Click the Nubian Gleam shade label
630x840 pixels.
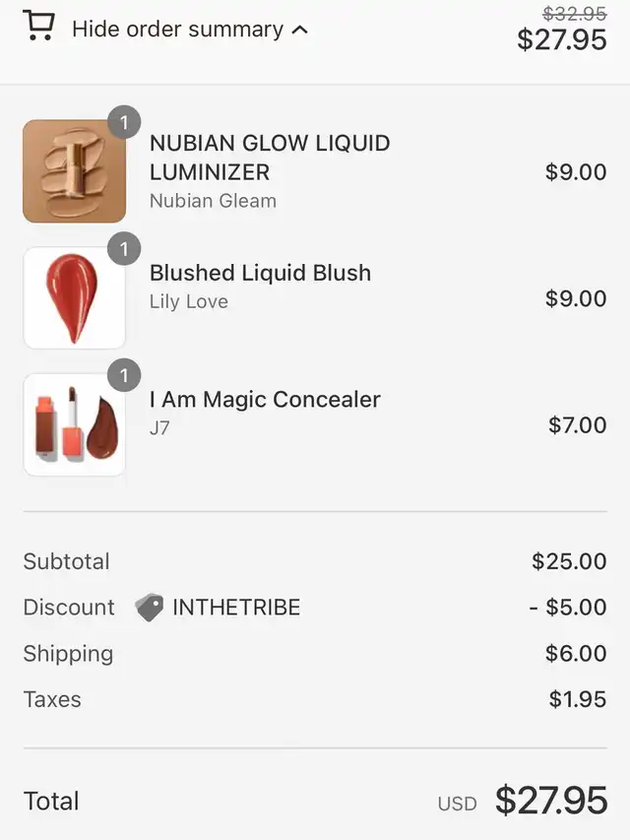tap(213, 201)
